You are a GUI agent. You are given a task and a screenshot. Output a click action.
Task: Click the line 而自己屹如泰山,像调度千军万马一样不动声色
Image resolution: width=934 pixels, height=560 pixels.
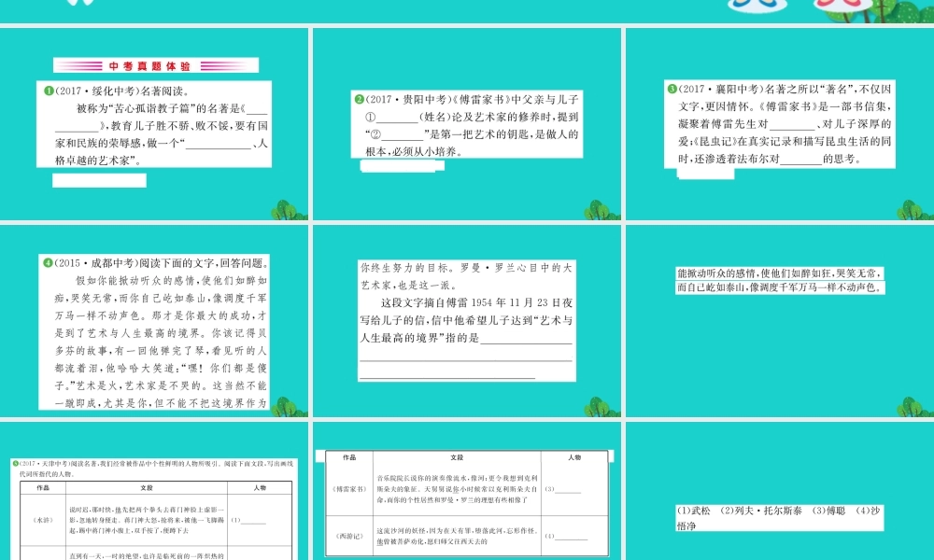(x=780, y=287)
